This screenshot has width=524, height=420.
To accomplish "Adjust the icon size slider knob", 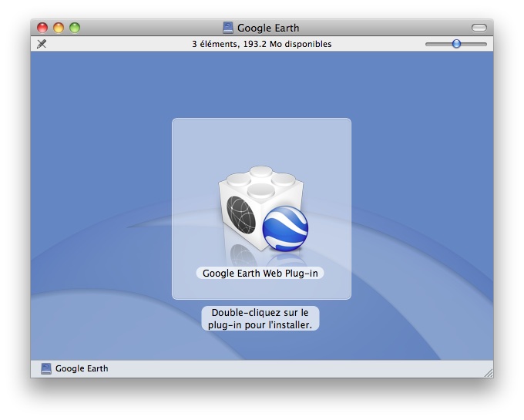I will pyautogui.click(x=456, y=44).
